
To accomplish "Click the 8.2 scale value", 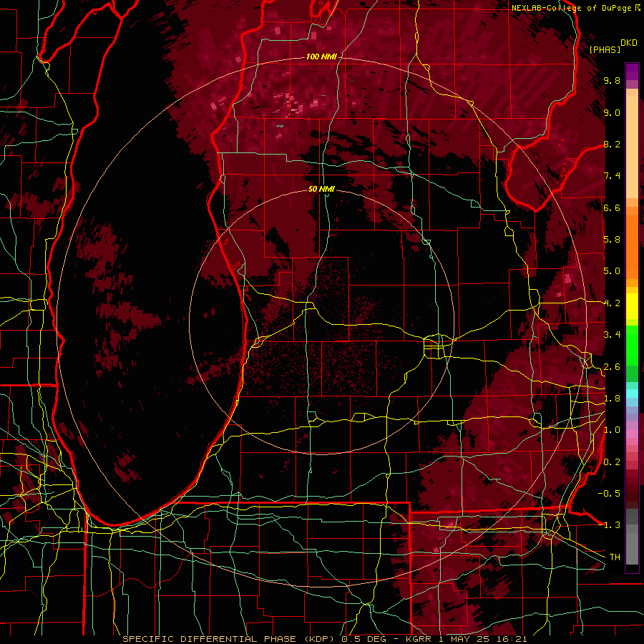I will (612, 144).
